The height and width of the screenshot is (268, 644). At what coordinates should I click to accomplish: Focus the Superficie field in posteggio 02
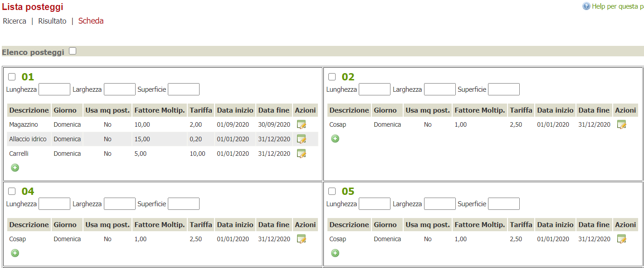coord(503,89)
